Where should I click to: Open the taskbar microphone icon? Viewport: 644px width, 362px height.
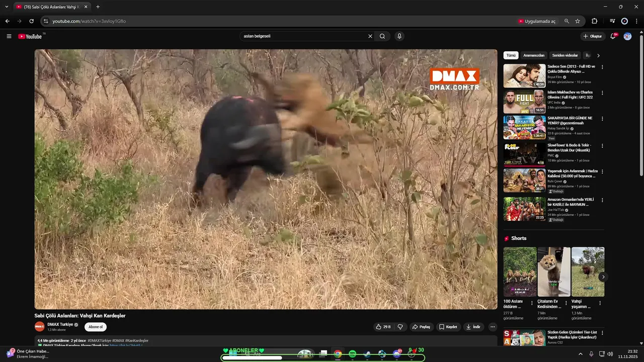click(591, 354)
